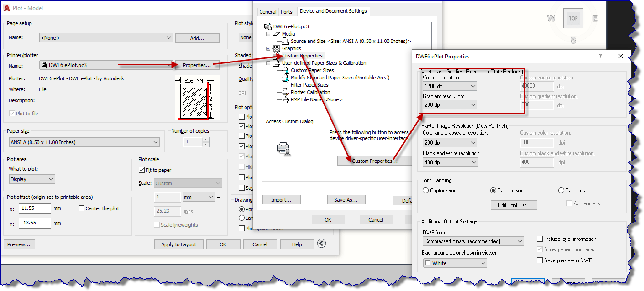Open the General tab
Viewport: 644px width, 291px height.
[x=268, y=12]
